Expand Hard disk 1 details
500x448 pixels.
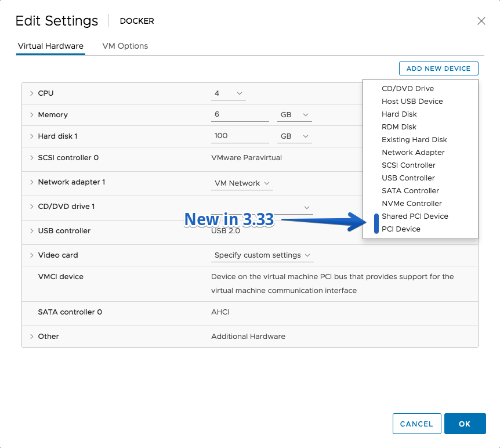(31, 136)
